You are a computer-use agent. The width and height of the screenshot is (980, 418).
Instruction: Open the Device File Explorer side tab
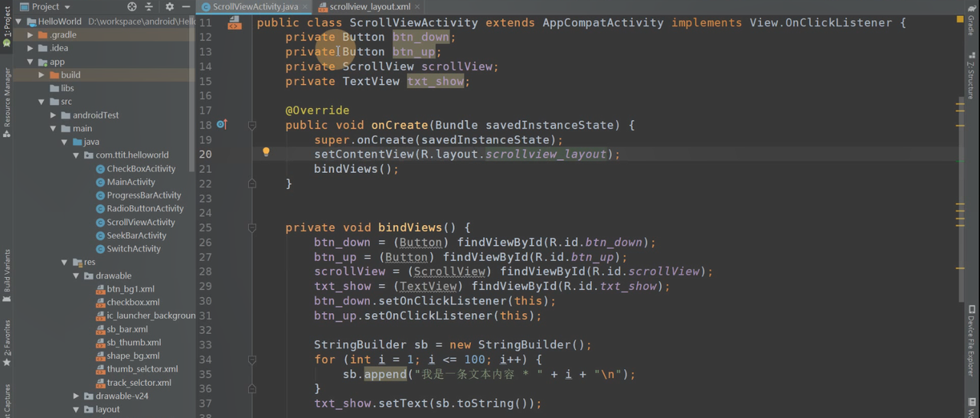[972, 341]
